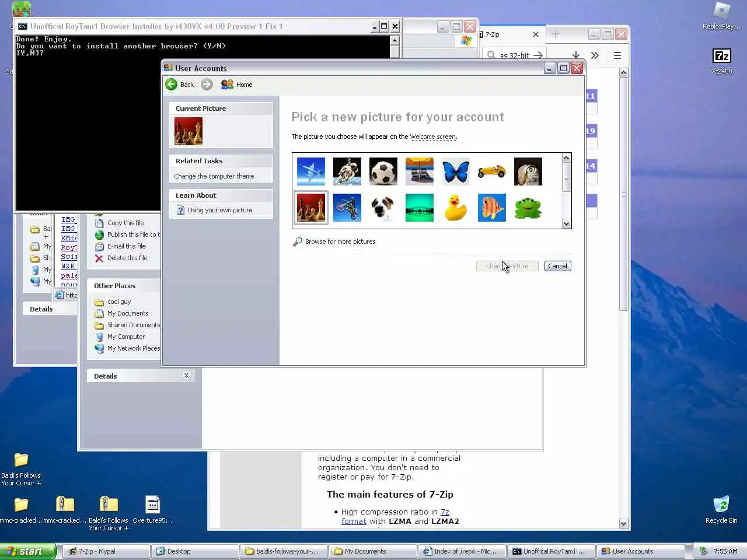Pick the orange fish picture

492,208
